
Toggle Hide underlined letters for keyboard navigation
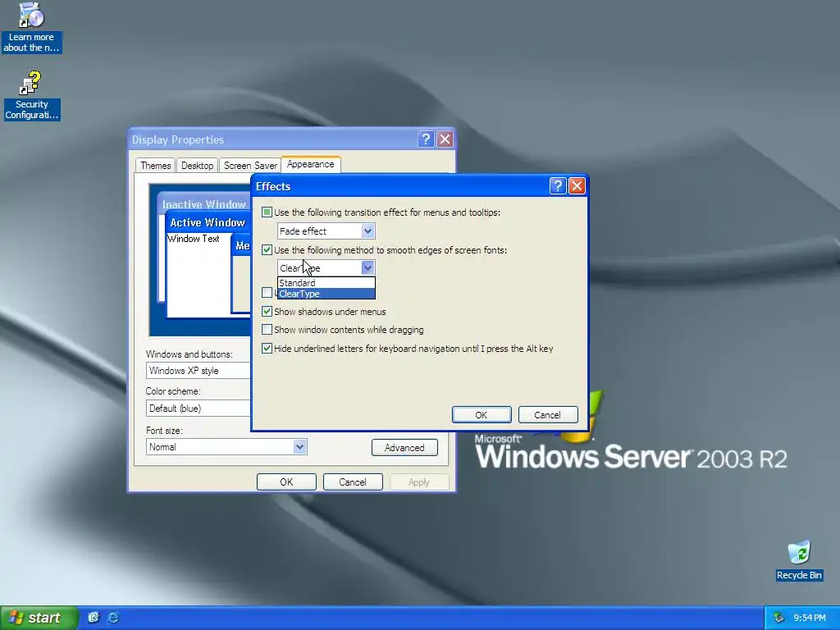[267, 348]
